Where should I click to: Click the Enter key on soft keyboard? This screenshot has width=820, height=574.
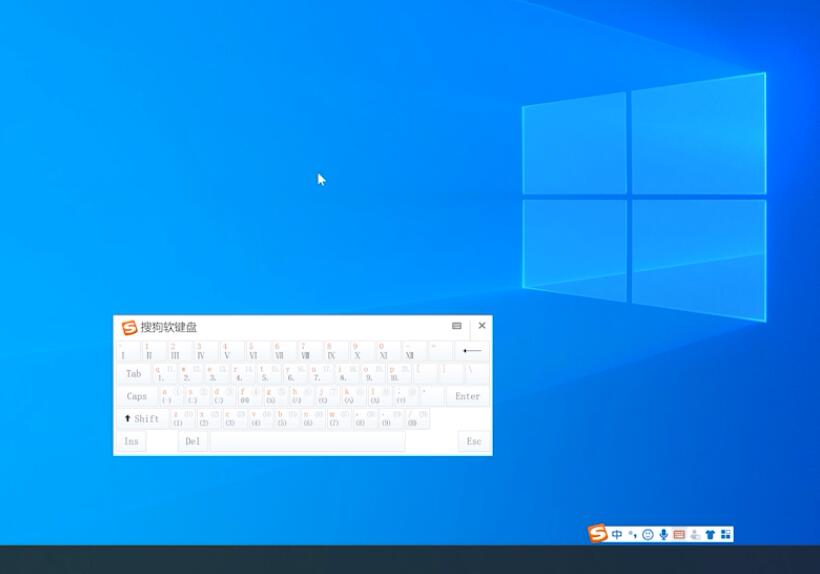pyautogui.click(x=468, y=396)
